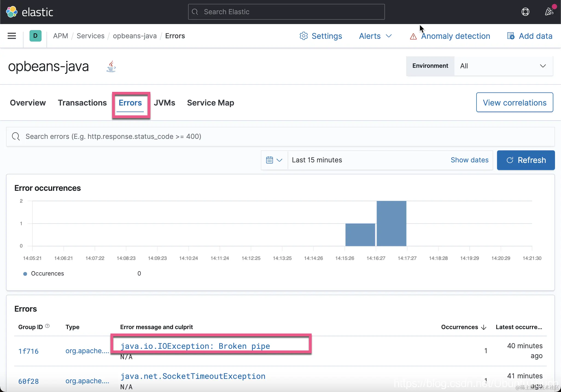Open calendar quick date menu
This screenshot has width=561, height=392.
tap(274, 160)
